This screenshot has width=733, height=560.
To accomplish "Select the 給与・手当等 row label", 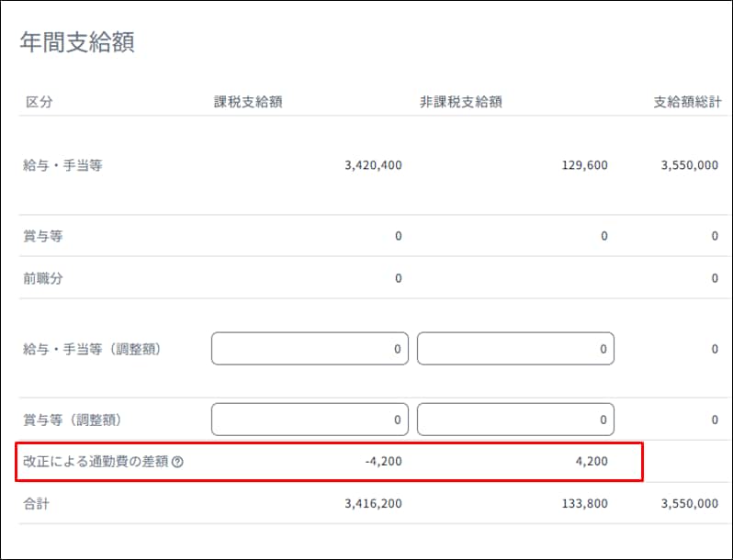I will pos(62,165).
